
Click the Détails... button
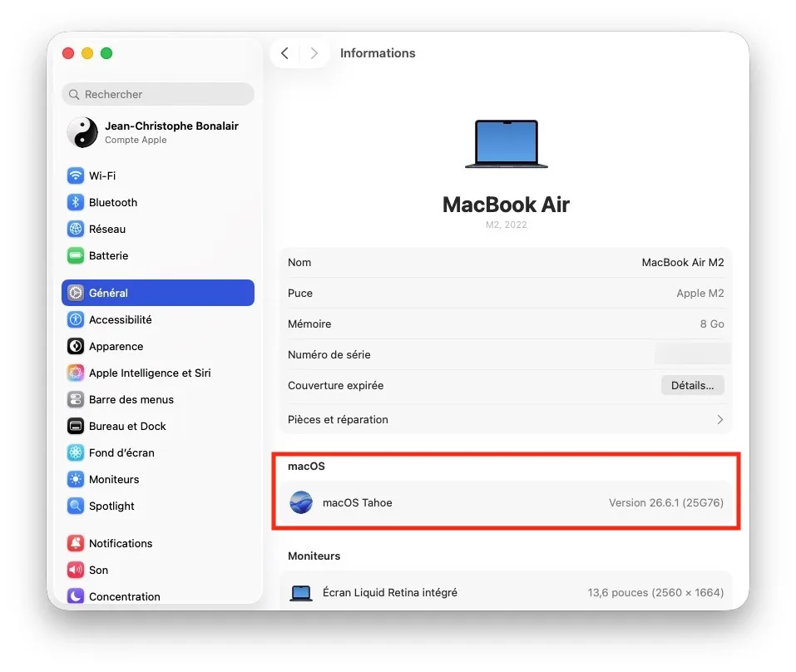tap(692, 385)
